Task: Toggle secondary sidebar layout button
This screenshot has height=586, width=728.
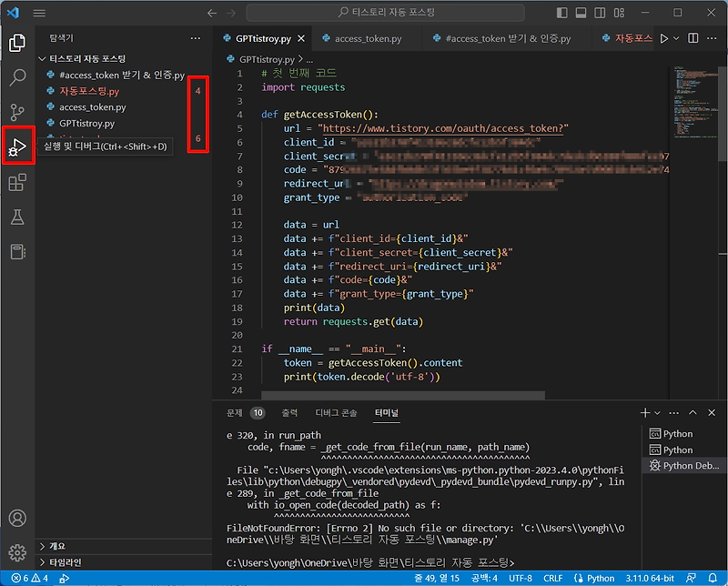Action: (599, 13)
